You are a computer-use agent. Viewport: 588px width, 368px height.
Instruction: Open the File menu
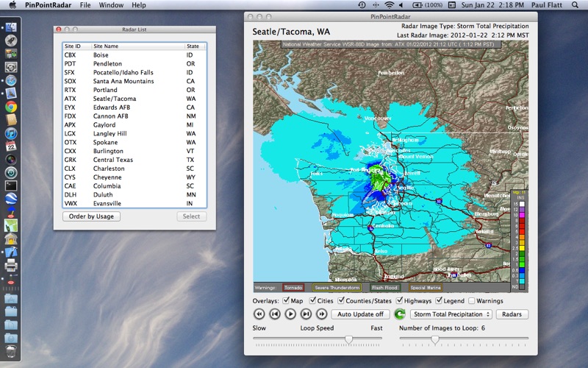pyautogui.click(x=85, y=5)
